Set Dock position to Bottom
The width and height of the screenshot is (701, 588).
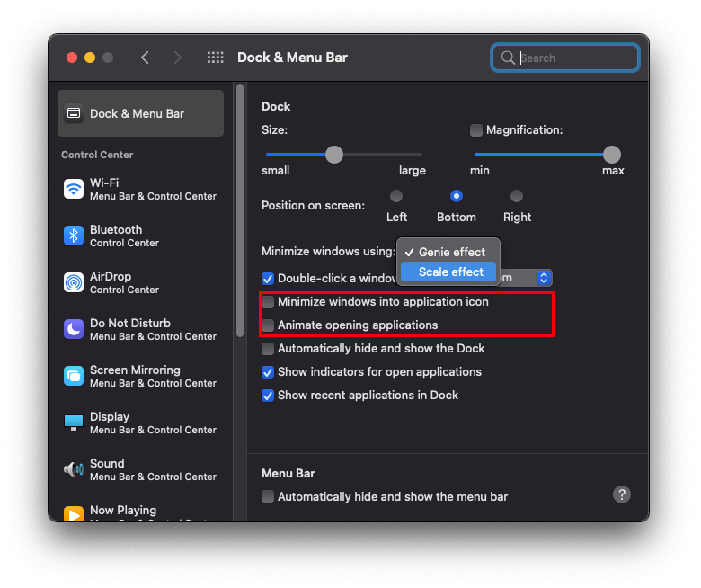click(456, 196)
